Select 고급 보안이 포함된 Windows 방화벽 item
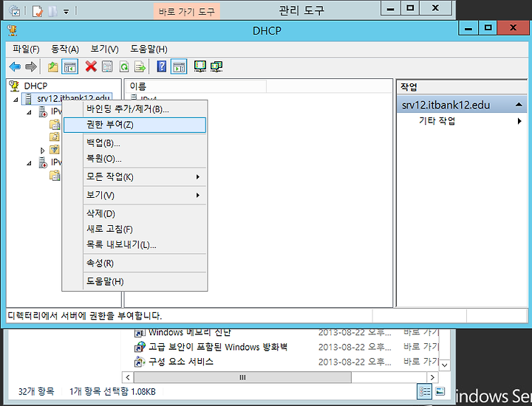 pyautogui.click(x=218, y=347)
